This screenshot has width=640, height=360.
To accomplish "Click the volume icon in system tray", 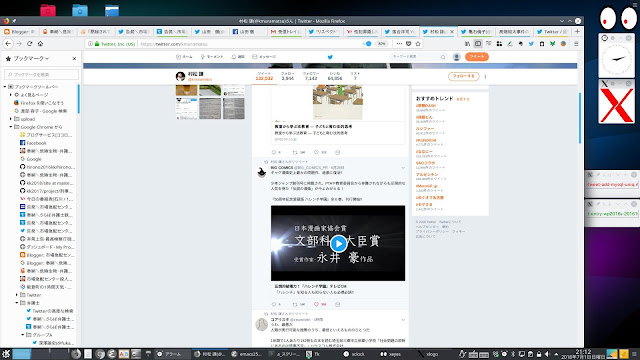I will click(547, 354).
